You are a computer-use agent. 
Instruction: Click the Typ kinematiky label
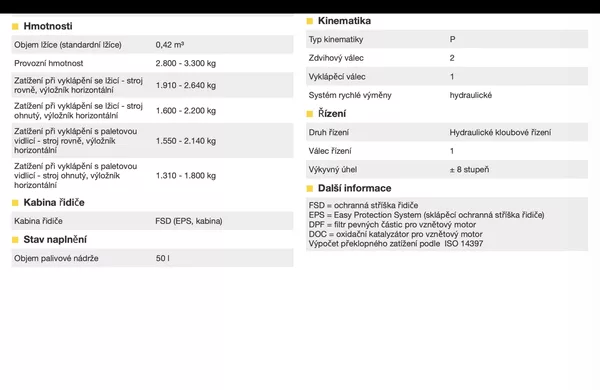(336, 39)
